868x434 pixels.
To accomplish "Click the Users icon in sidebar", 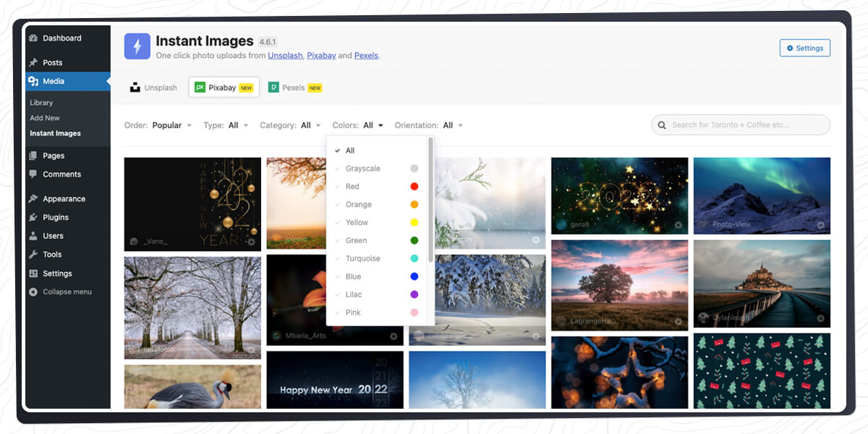I will [x=33, y=236].
